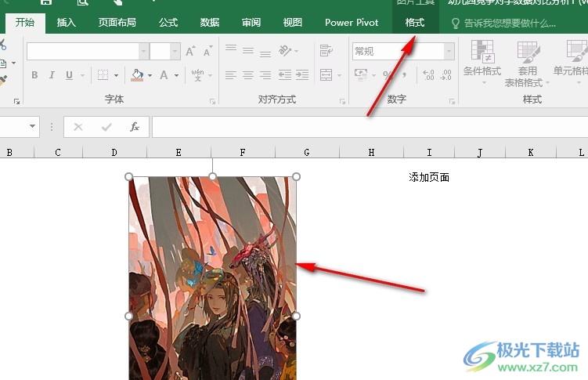Open alignment group dialog launcher
This screenshot has height=380, width=588.
click(342, 101)
